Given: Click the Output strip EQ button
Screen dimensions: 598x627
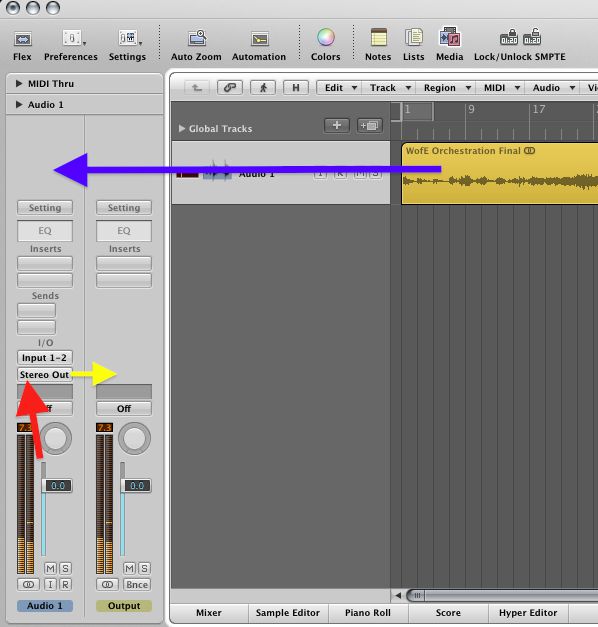Looking at the screenshot, I should click(x=124, y=231).
